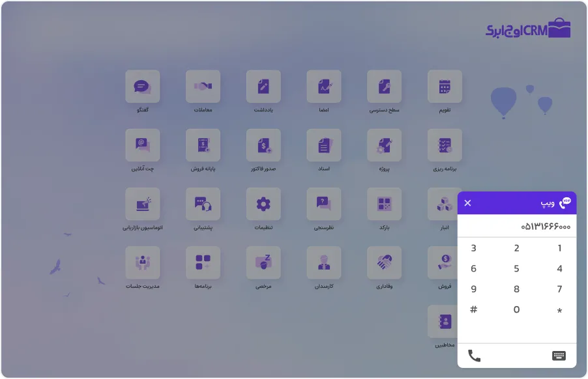Open the یادداشت (Notes) icon
This screenshot has height=379, width=588.
pyautogui.click(x=263, y=87)
